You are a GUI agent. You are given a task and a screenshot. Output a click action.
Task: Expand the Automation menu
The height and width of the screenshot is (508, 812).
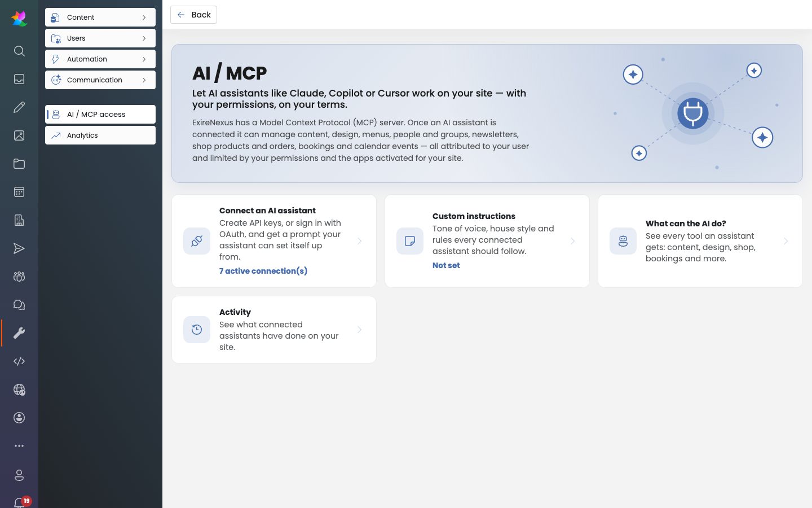tap(100, 59)
